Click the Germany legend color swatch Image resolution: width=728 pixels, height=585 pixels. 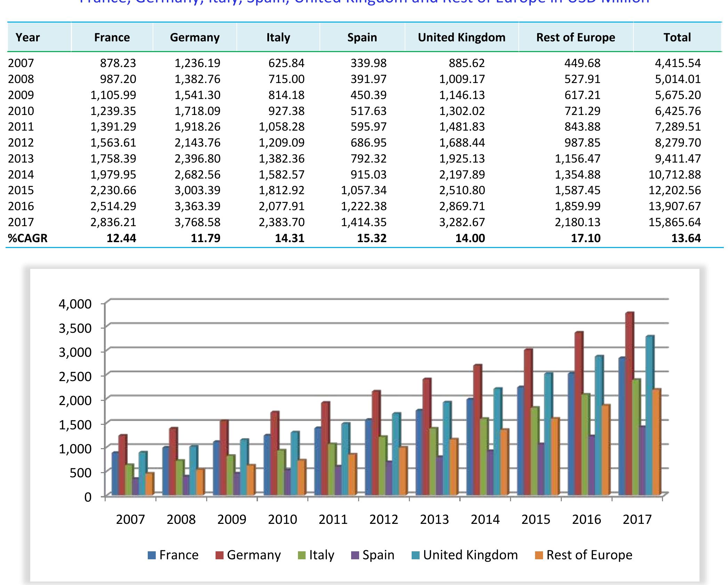click(x=219, y=555)
